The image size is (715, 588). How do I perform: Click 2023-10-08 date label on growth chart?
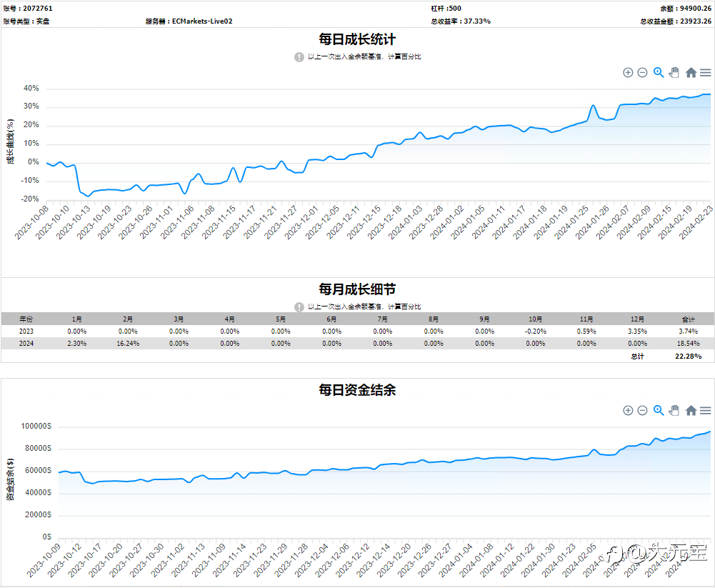coord(31,222)
